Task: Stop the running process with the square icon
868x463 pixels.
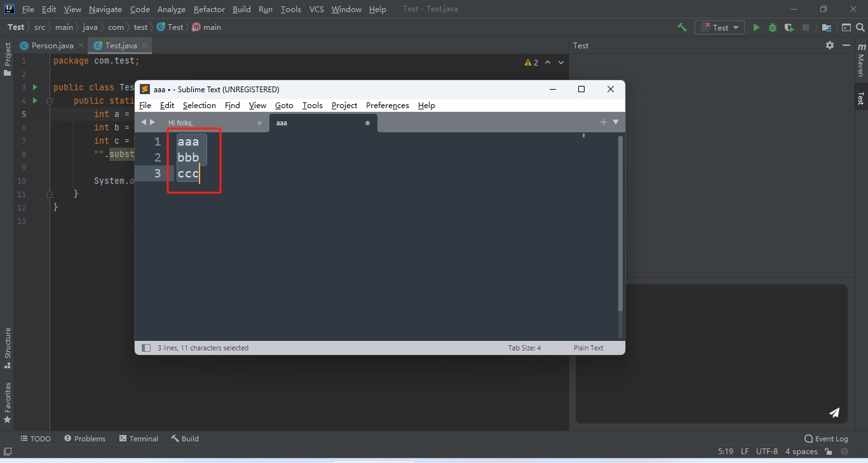Action: (806, 27)
